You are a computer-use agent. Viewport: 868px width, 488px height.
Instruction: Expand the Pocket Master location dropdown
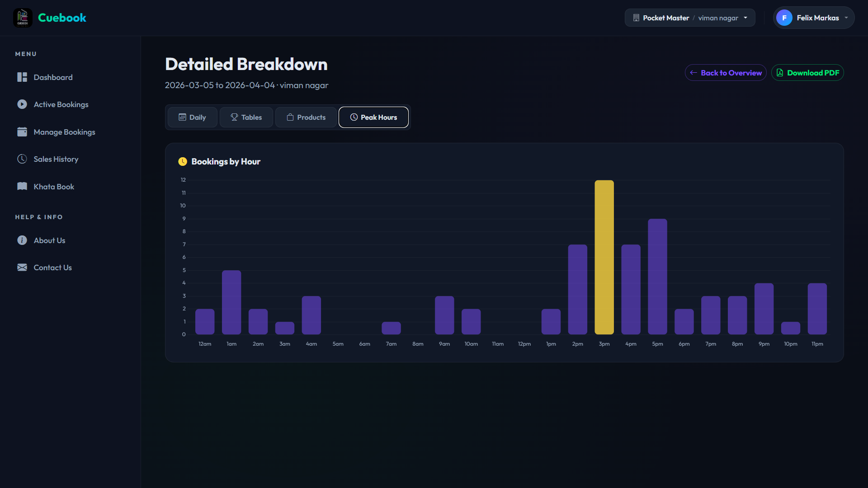(x=690, y=18)
